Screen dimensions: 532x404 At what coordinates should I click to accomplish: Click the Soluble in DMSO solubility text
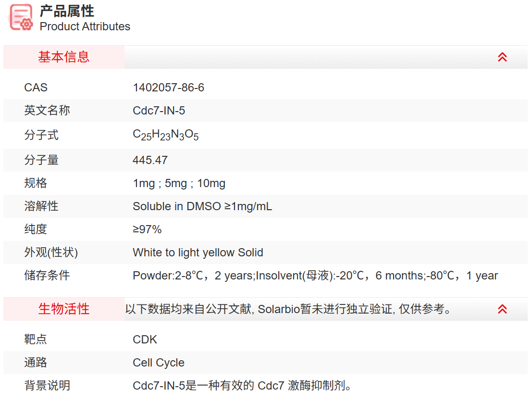202,206
